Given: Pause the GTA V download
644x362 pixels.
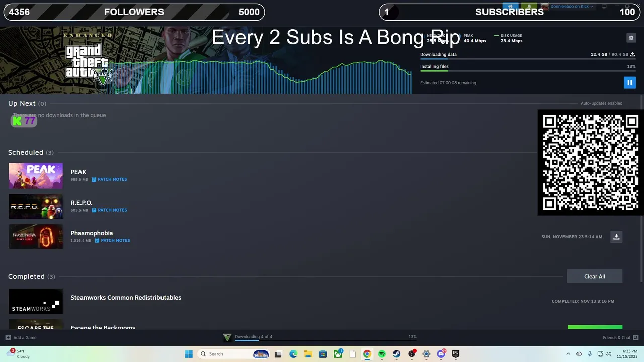Looking at the screenshot, I should (629, 83).
